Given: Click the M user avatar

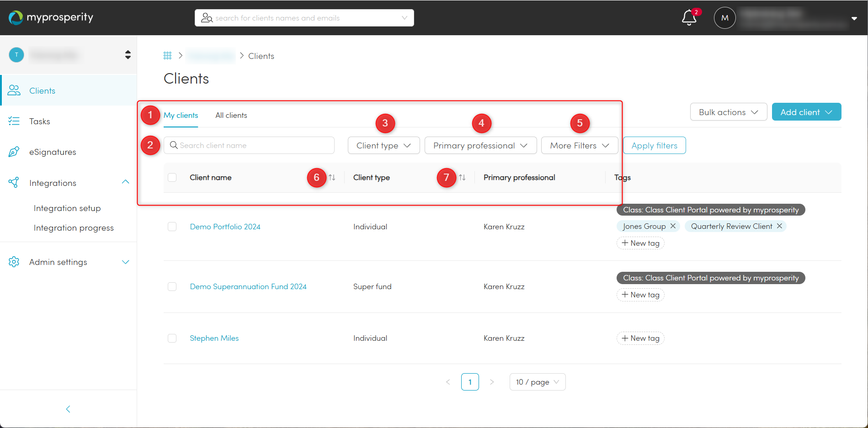Looking at the screenshot, I should point(724,18).
